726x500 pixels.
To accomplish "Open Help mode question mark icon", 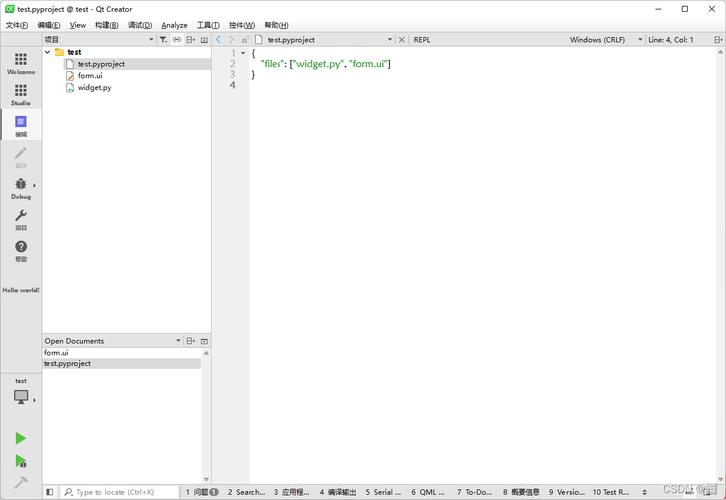I will click(x=21, y=251).
